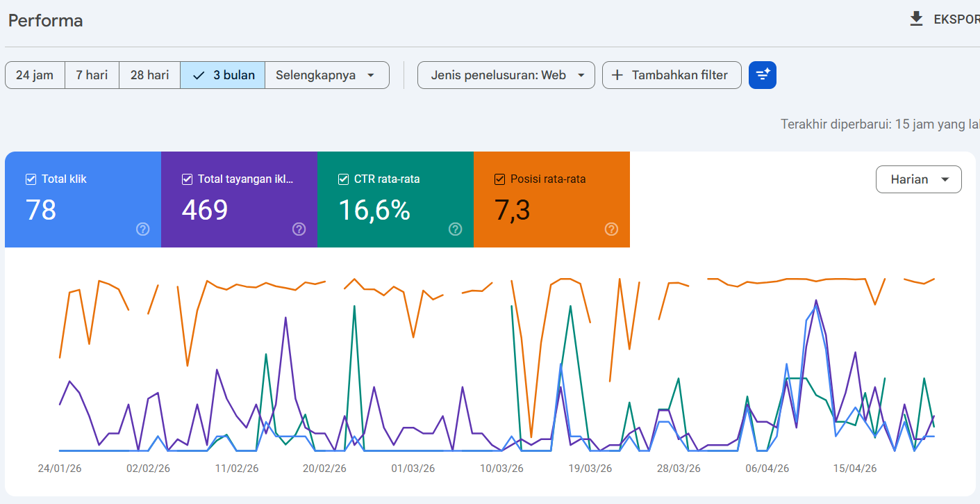
Task: Open the Harian granularity dropdown
Action: point(918,179)
